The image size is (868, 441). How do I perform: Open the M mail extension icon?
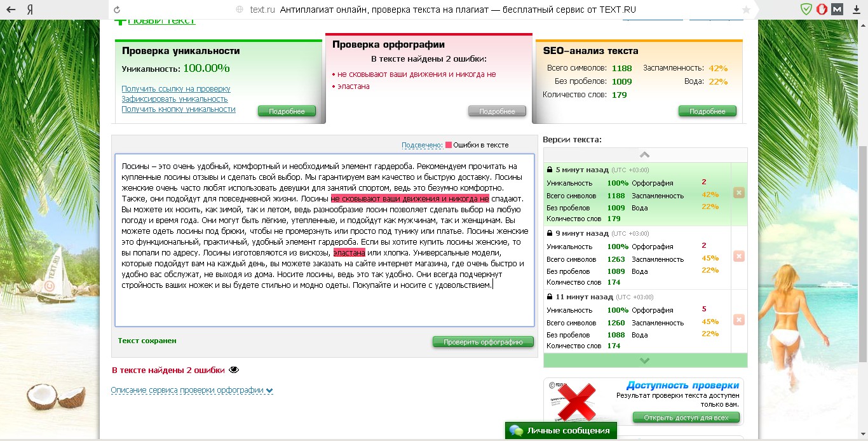pyautogui.click(x=837, y=10)
